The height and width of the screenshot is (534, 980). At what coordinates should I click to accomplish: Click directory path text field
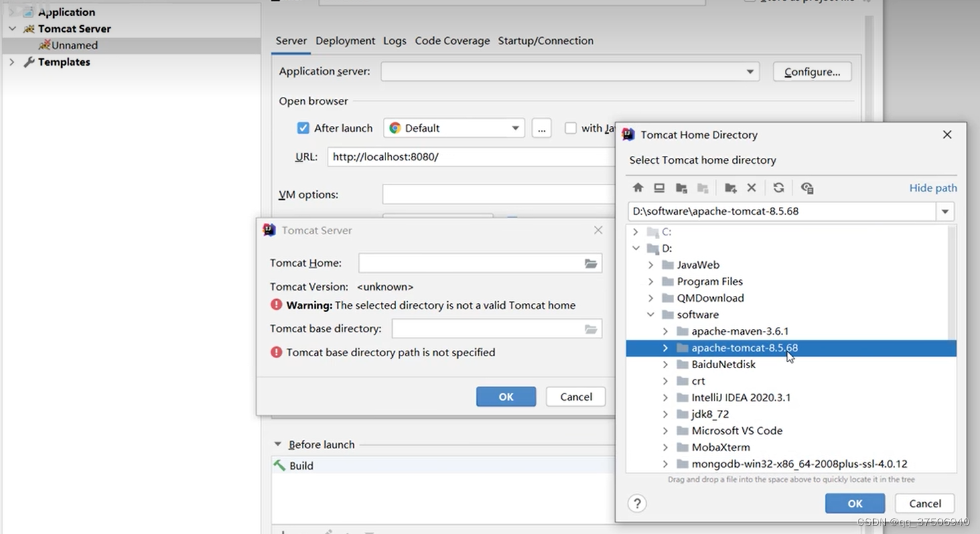tap(782, 212)
